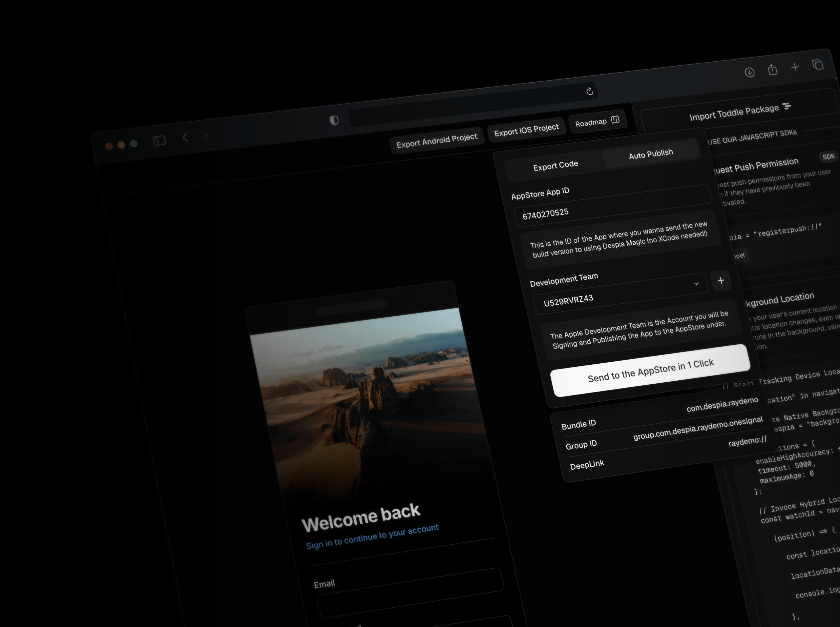Click the browser address bar
840x627 pixels.
click(x=472, y=104)
